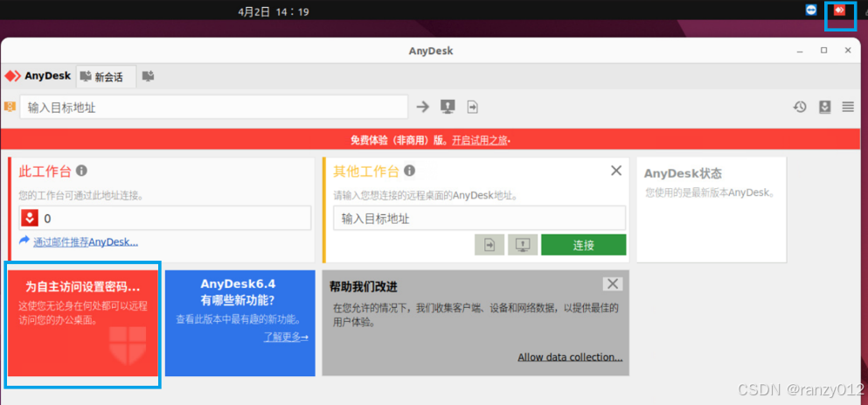Click Allow data collection link
This screenshot has height=405, width=868.
[x=570, y=358]
